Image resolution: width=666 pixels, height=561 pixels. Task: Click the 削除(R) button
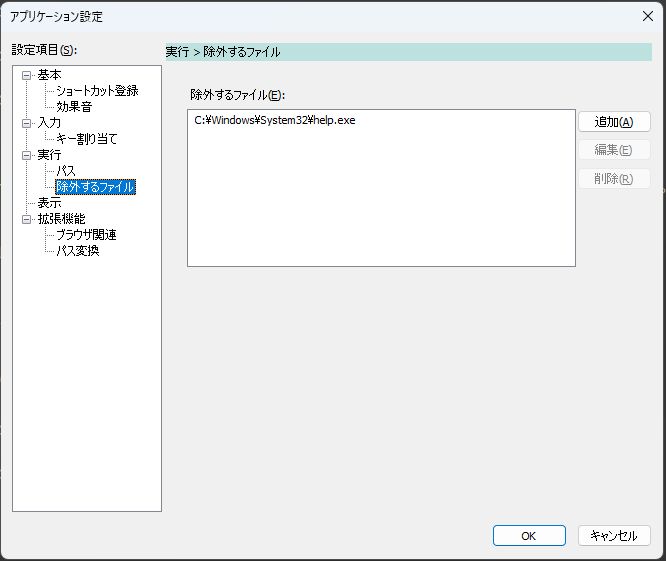(x=614, y=179)
